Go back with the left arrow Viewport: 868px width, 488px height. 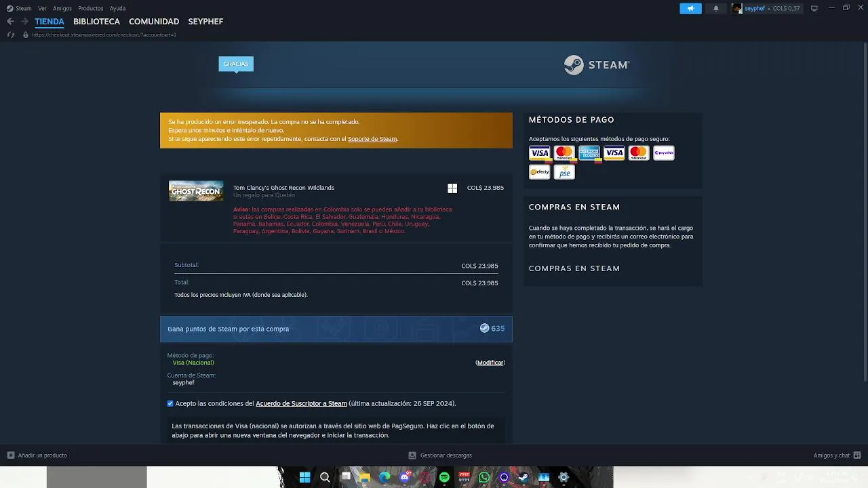pyautogui.click(x=10, y=22)
